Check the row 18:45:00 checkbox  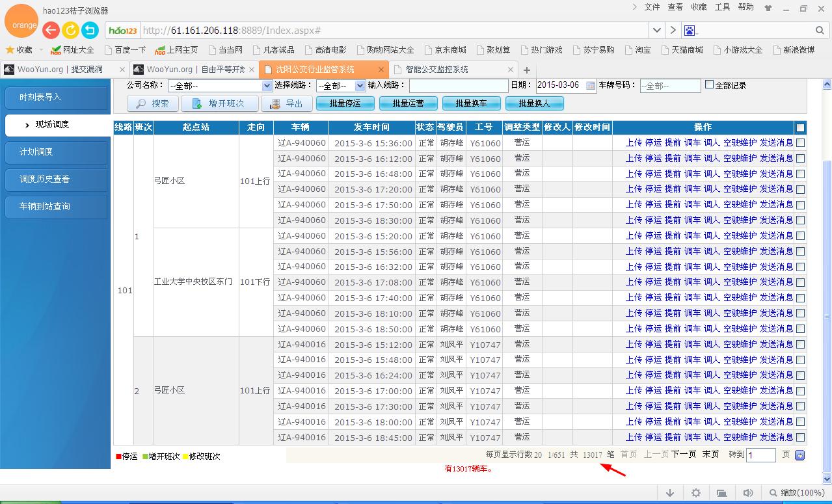pos(800,438)
